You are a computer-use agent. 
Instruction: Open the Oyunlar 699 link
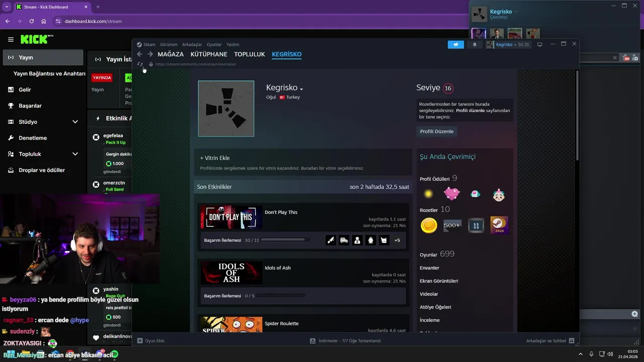click(437, 254)
